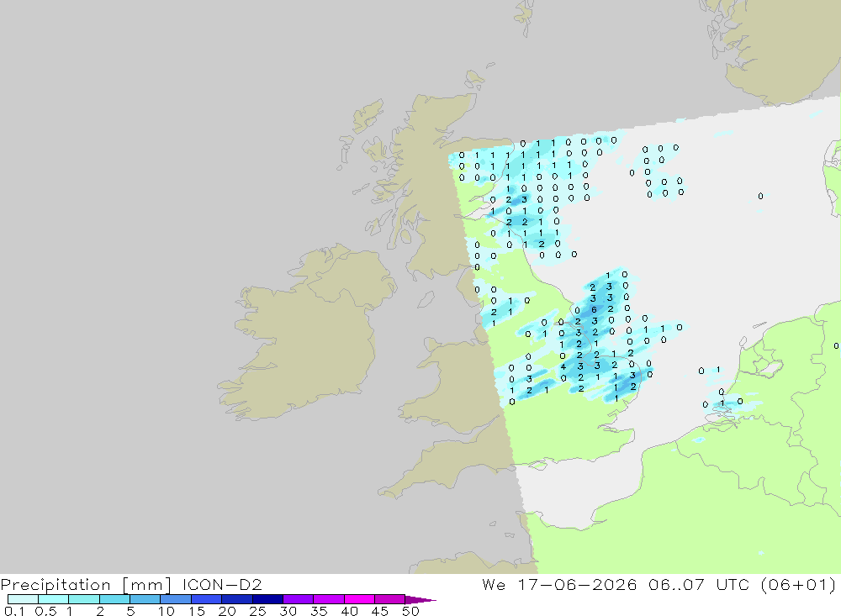Click the '50' legend scale label
The width and height of the screenshot is (841, 616).
(410, 611)
